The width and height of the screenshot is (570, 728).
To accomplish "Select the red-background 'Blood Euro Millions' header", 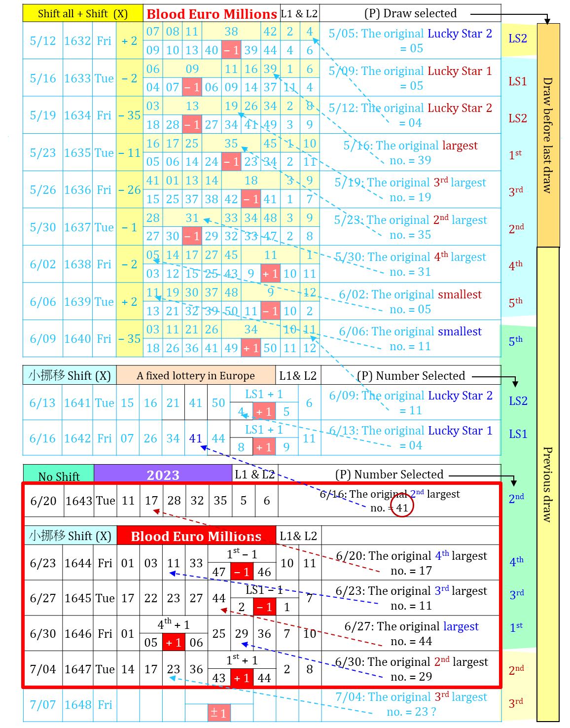I will tap(196, 536).
